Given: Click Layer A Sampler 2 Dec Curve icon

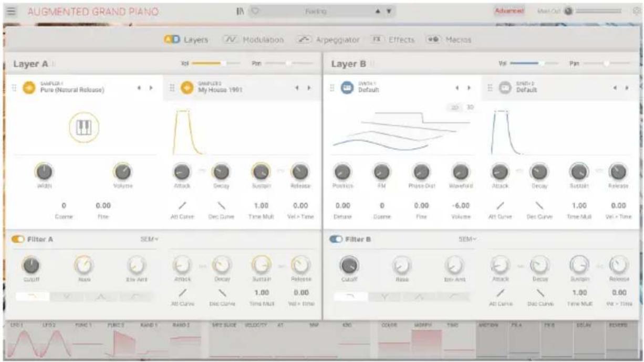Looking at the screenshot, I should (x=221, y=206).
